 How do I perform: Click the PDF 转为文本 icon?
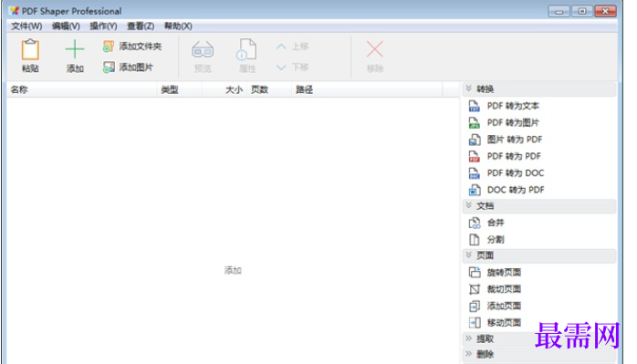point(474,106)
